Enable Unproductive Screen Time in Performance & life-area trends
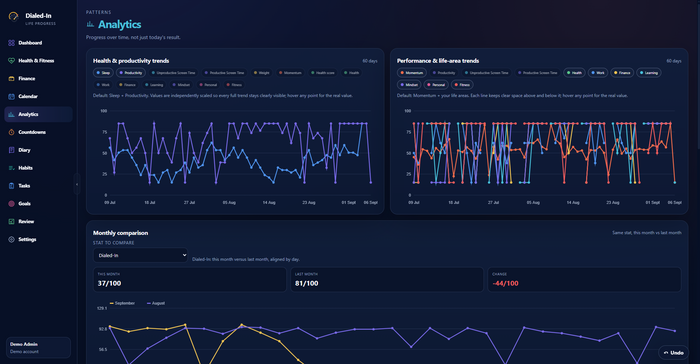The width and height of the screenshot is (700, 364). pos(486,73)
